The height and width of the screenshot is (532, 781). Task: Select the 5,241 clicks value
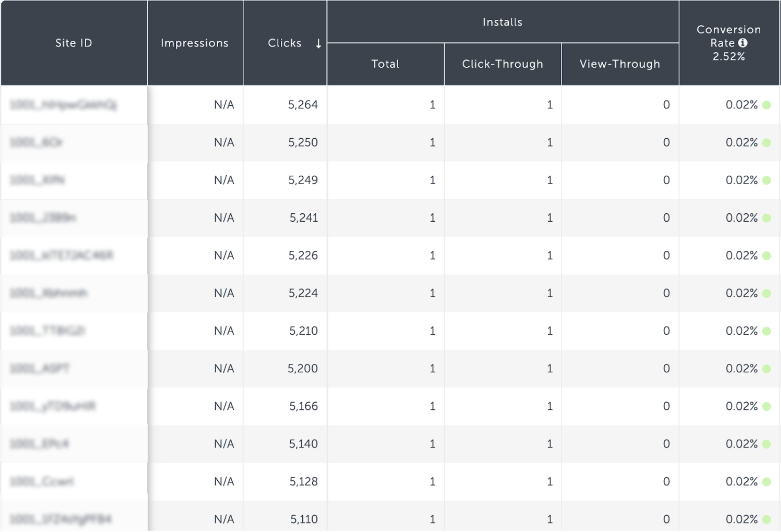pyautogui.click(x=304, y=218)
